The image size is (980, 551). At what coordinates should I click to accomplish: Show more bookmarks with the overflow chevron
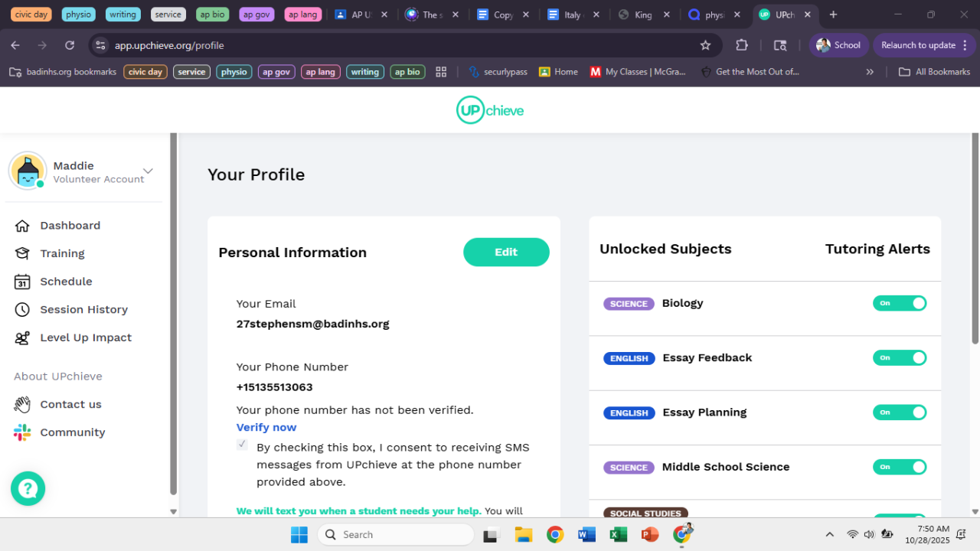[x=870, y=72]
